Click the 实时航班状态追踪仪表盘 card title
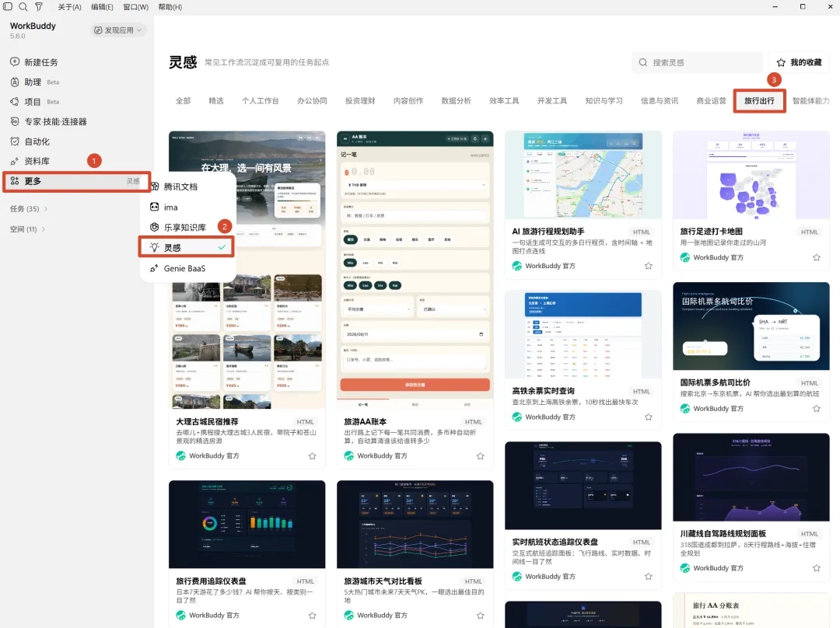Viewport: 840px width, 628px height. pos(555,542)
